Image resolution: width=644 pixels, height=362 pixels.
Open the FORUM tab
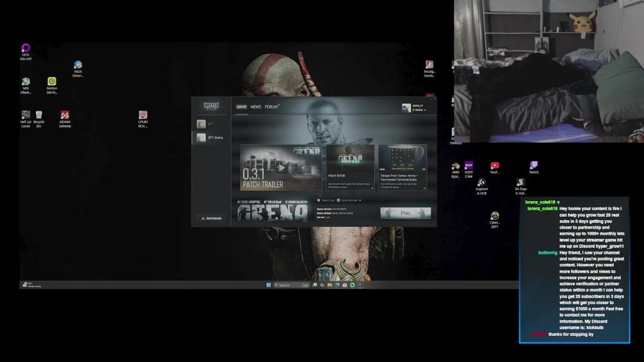272,107
